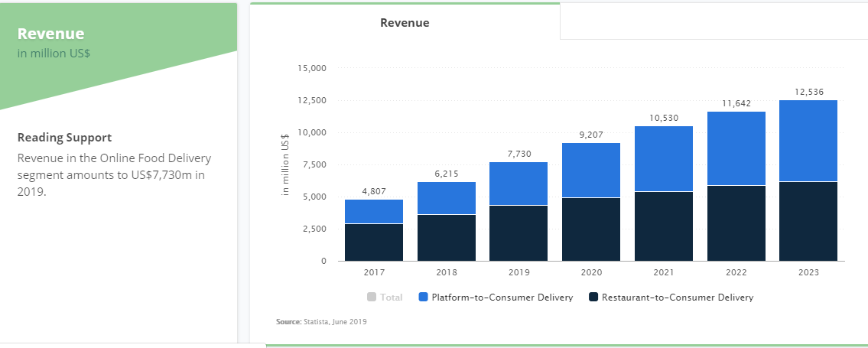Select the 2020 blue bar segment
The height and width of the screenshot is (348, 868).
pyautogui.click(x=591, y=170)
